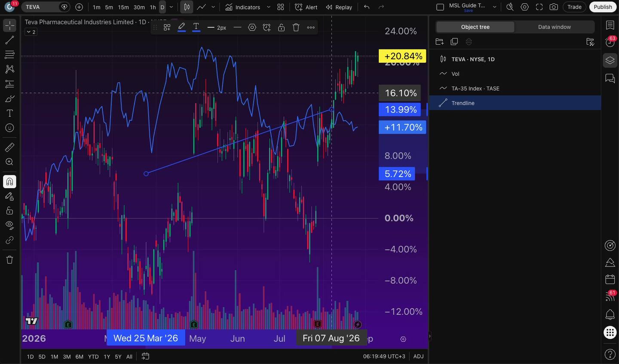The width and height of the screenshot is (619, 364).
Task: Toggle stay in drawing mode
Action: [x=9, y=196]
